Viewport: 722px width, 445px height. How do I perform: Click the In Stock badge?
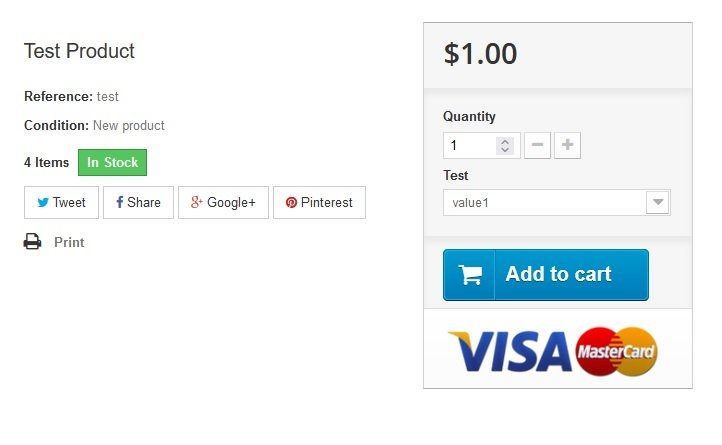pyautogui.click(x=112, y=162)
